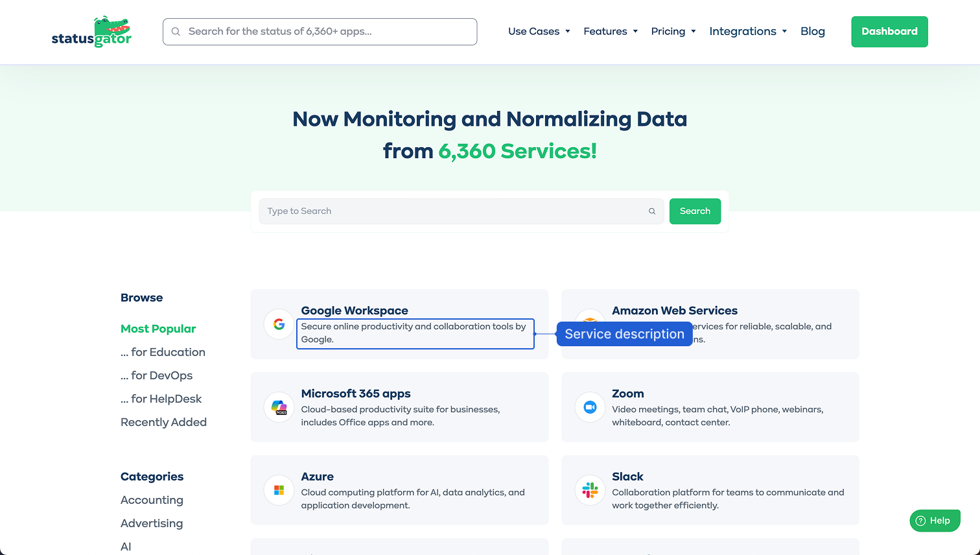Open the Microsoft 365 apps logo icon
This screenshot has width=980, height=555.
point(279,407)
